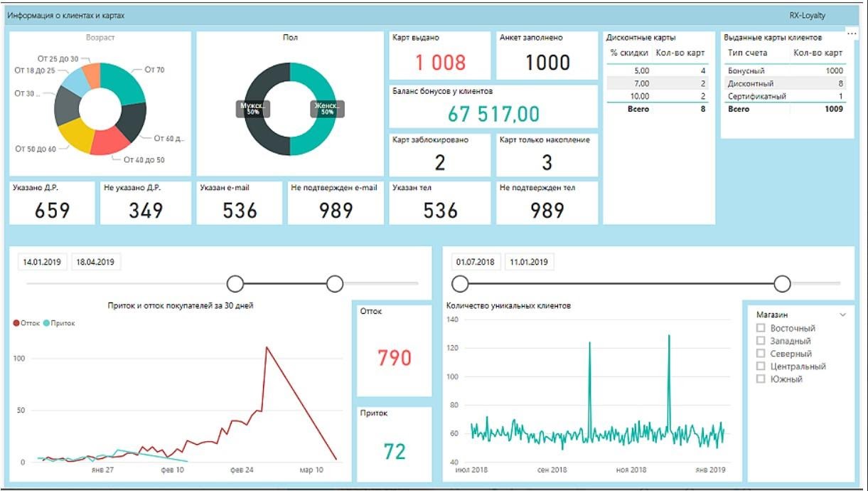Select the 5,00 discount row
Image resolution: width=868 pixels, height=491 pixels.
[x=657, y=70]
